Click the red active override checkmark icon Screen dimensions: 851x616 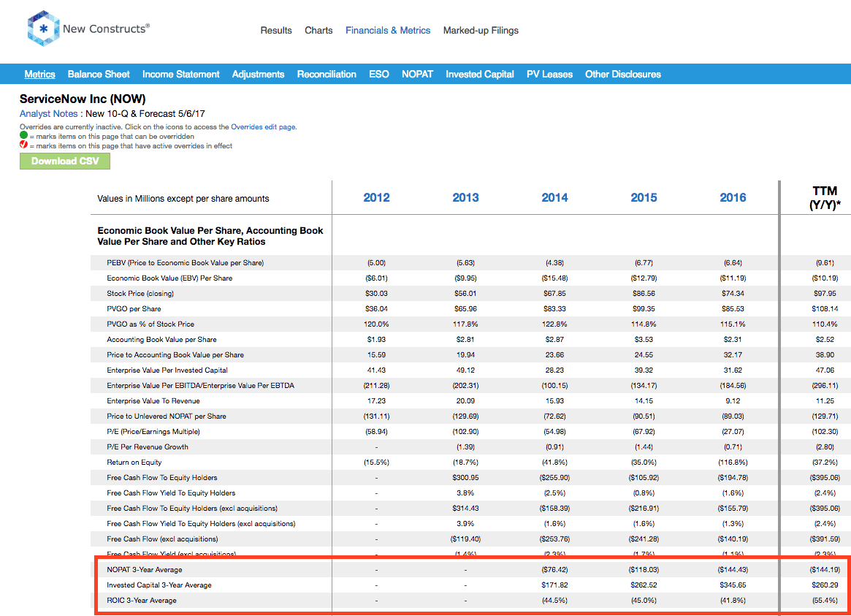point(23,145)
